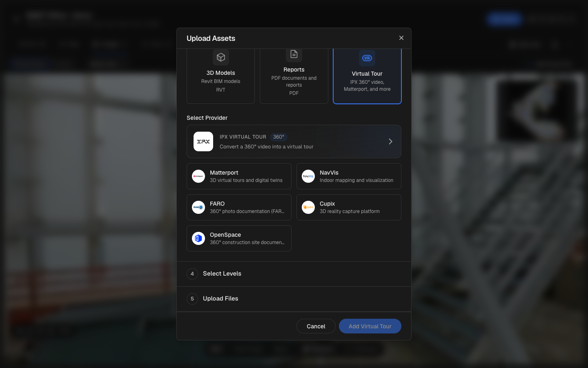
Task: Click 'IPX 360° video, Matterport, and more'
Action: pos(367,85)
